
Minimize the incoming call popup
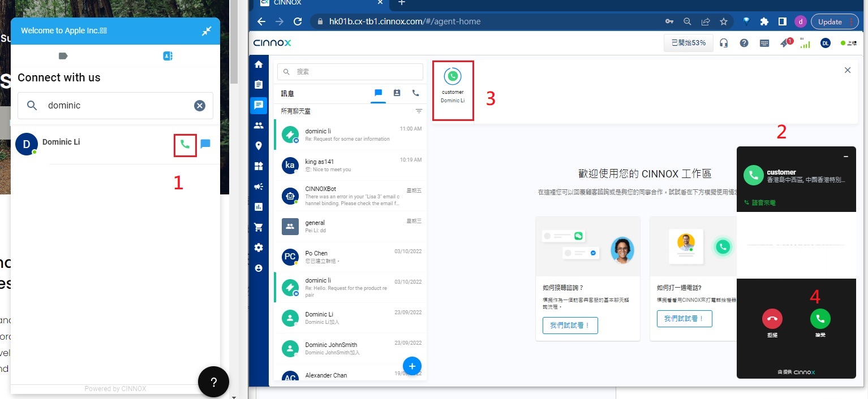point(846,157)
